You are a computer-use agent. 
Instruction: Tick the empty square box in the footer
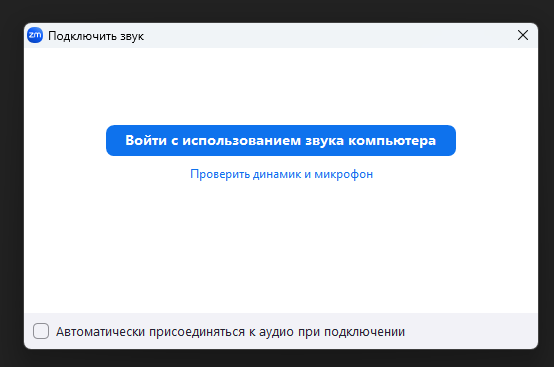coord(41,331)
